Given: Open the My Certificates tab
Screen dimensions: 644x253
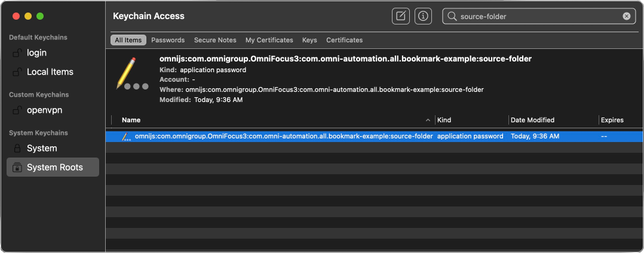Looking at the screenshot, I should click(269, 40).
